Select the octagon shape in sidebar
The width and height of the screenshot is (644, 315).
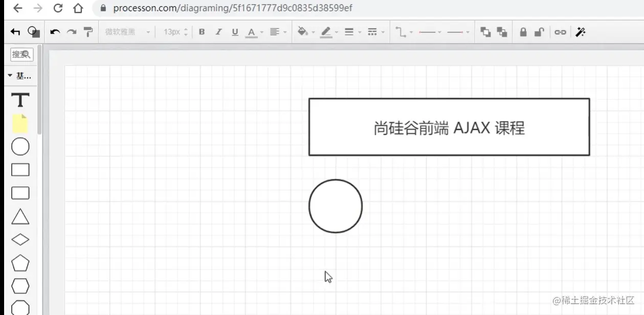tap(20, 307)
